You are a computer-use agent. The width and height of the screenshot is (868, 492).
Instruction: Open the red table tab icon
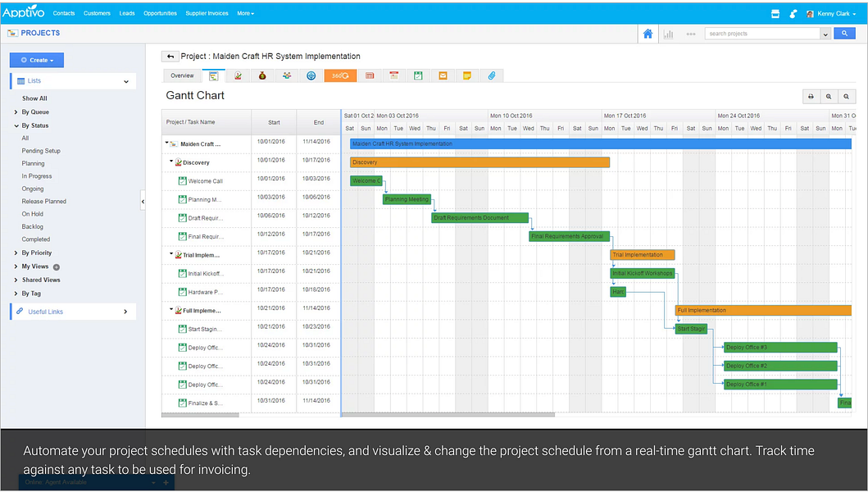(x=370, y=76)
